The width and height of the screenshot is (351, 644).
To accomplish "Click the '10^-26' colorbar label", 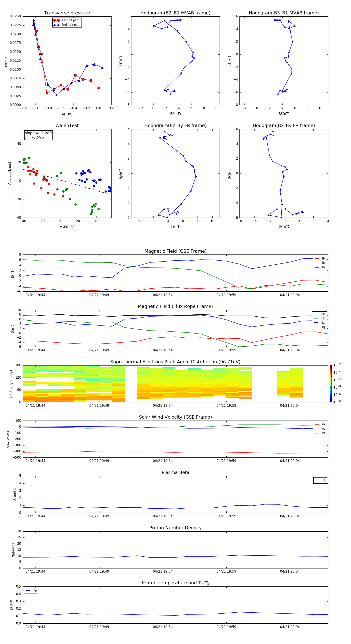I will pyautogui.click(x=337, y=365).
